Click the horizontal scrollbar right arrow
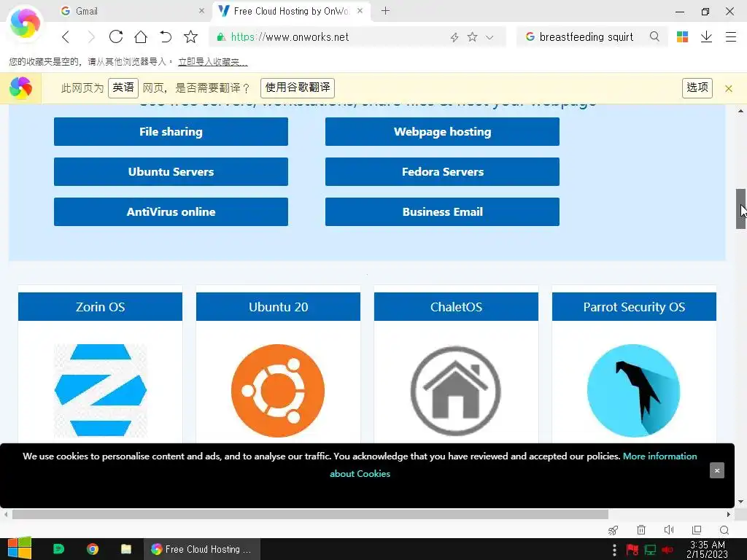Screen dimensions: 747x560 729,514
